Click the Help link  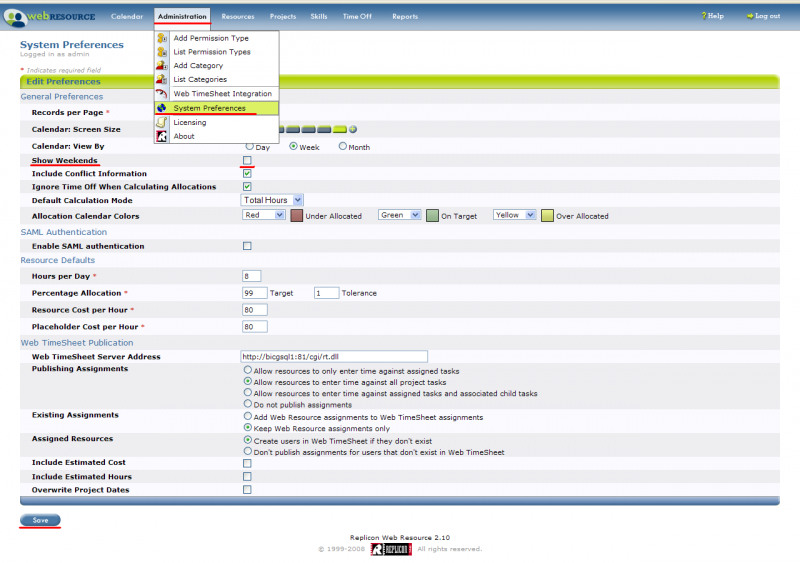[x=715, y=16]
